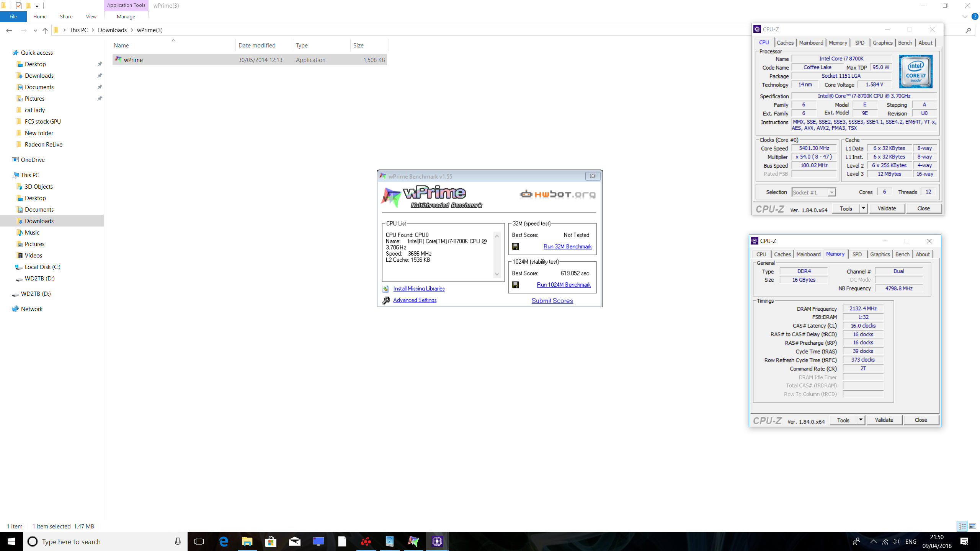
Task: Open the File tab in Explorer
Action: tap(13, 16)
